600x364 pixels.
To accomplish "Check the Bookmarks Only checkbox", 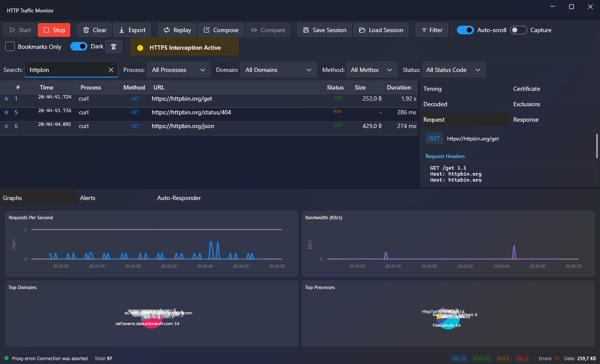I will coord(10,47).
